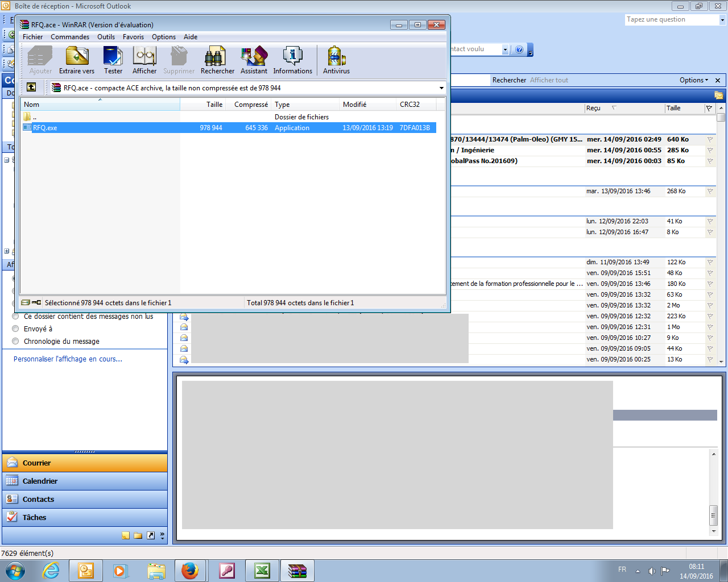
Task: Go up one folder level arrow
Action: pos(31,88)
